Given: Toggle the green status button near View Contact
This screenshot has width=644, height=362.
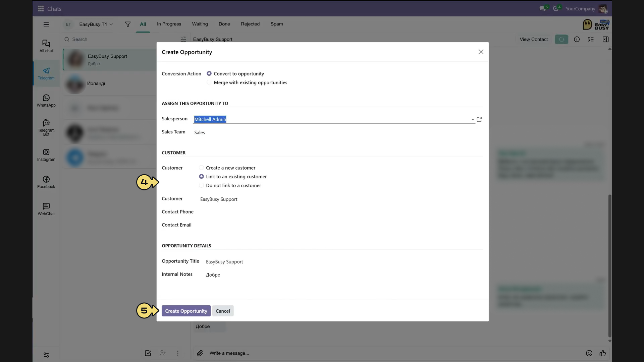Looking at the screenshot, I should [x=561, y=39].
